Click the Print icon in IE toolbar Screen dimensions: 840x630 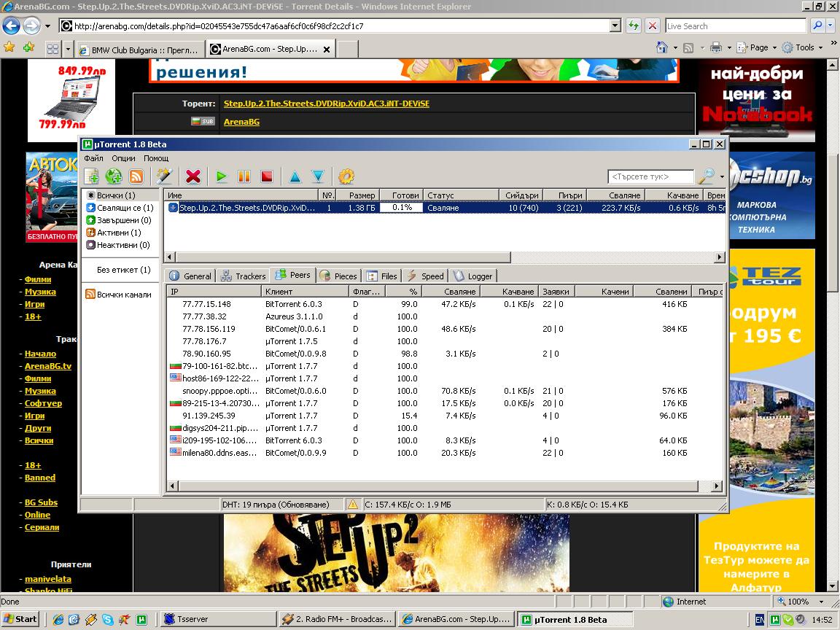(x=716, y=47)
